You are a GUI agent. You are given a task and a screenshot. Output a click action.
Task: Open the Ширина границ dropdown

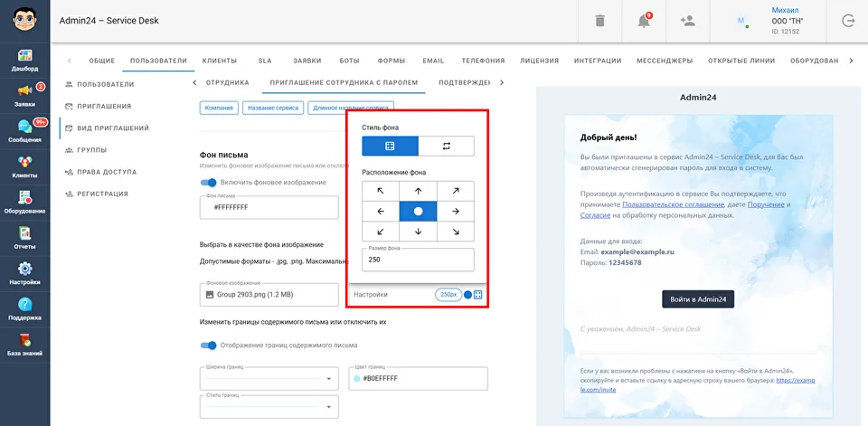(269, 378)
